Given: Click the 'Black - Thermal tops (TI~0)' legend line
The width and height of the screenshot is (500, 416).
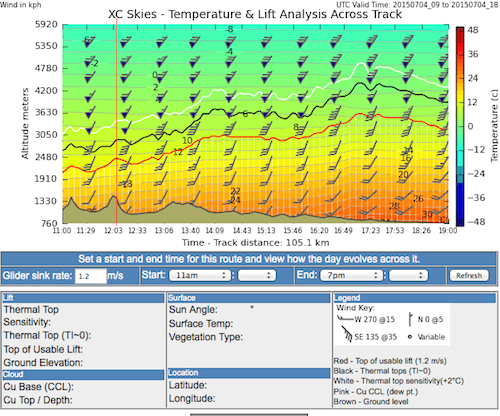Looking at the screenshot, I should (382, 371).
